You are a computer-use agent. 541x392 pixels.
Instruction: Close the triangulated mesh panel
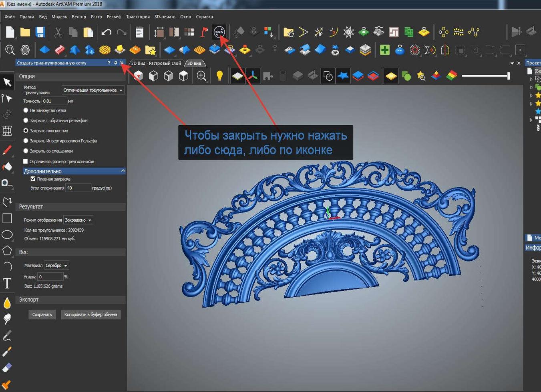122,63
